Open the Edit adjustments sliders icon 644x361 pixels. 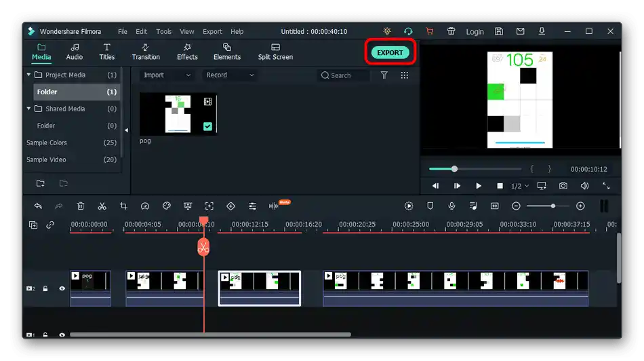[252, 206]
